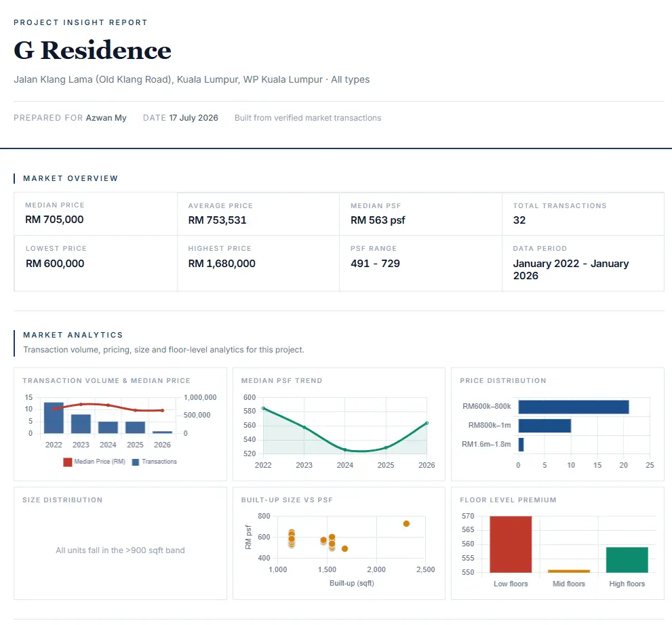Click the PSF range value 491 - 729
Screen dimensions: 672x625
[375, 264]
